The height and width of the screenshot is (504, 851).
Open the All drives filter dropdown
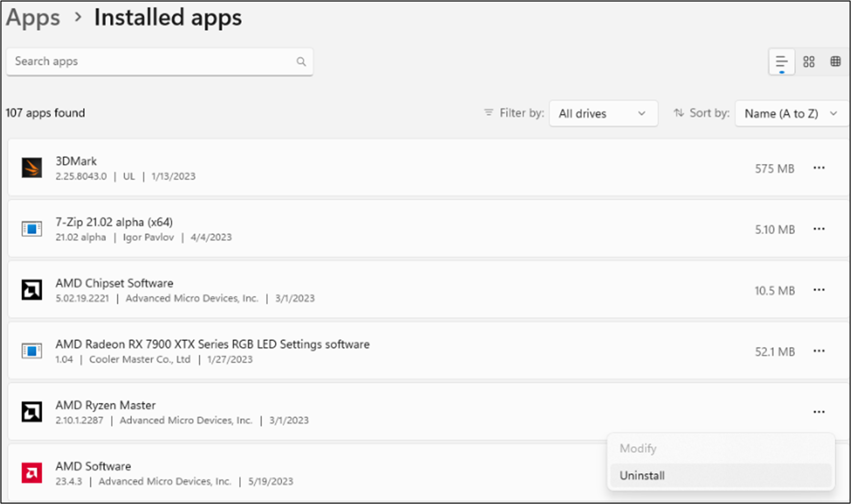click(604, 113)
